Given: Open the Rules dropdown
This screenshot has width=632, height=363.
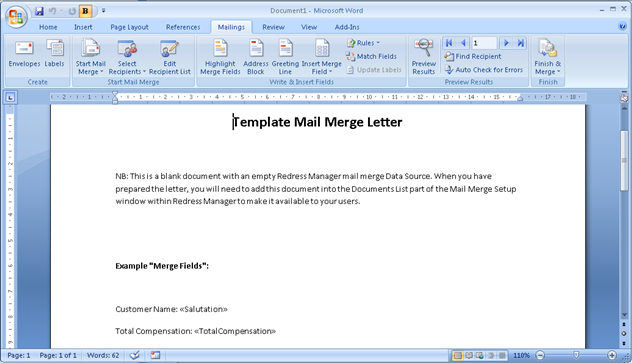Looking at the screenshot, I should click(363, 43).
